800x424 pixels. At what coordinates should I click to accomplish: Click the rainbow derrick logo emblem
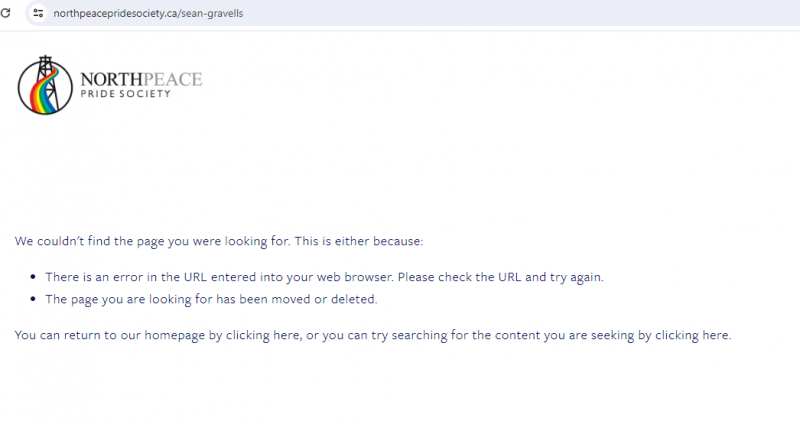point(45,85)
